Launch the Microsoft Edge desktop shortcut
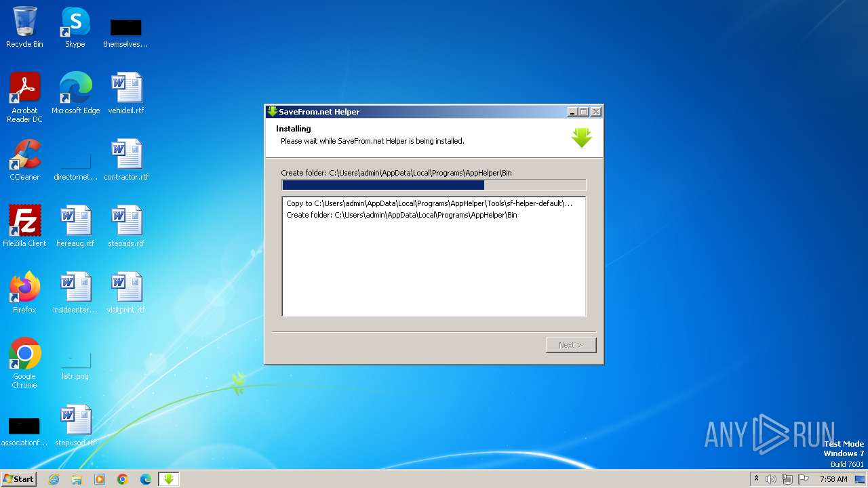This screenshot has height=488, width=868. [75, 93]
